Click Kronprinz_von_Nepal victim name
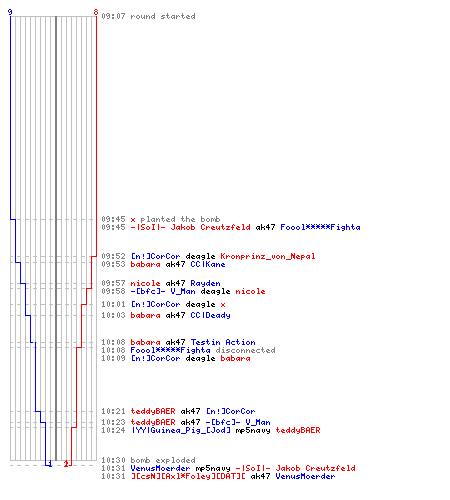Screen dimensions: 450x500 click(x=268, y=256)
